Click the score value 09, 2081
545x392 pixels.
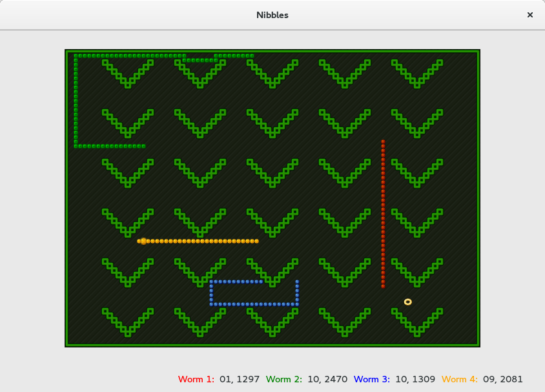pos(503,379)
